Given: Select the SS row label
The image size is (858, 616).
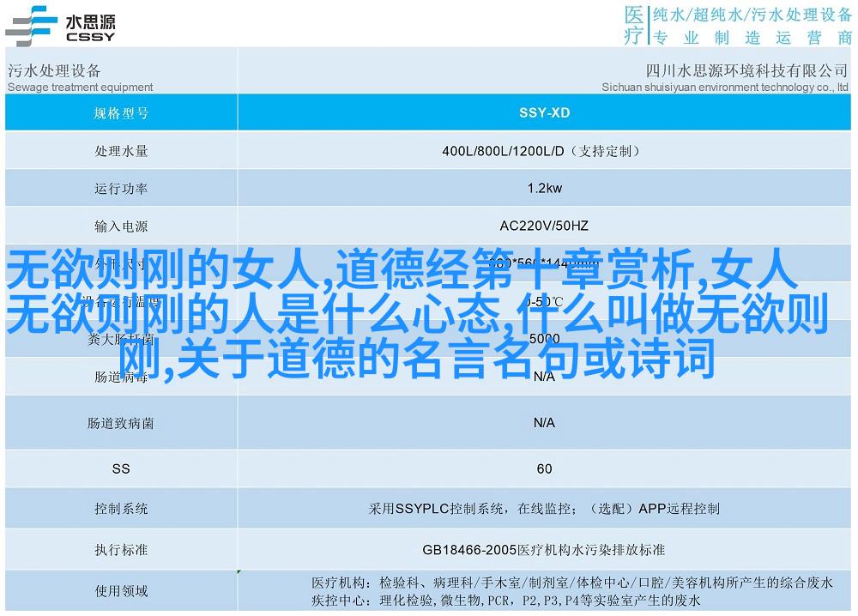Looking at the screenshot, I should 121,468.
